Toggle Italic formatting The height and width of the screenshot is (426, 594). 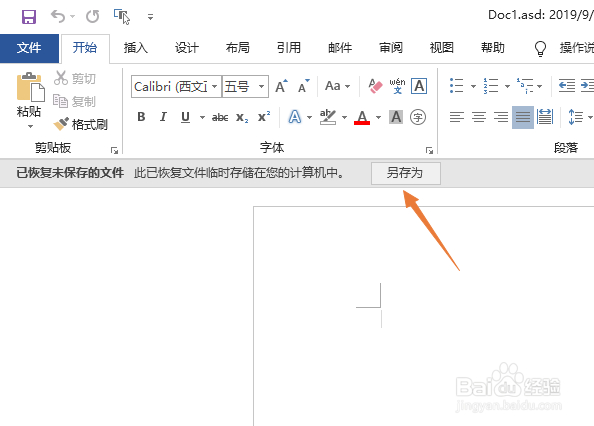[x=163, y=117]
